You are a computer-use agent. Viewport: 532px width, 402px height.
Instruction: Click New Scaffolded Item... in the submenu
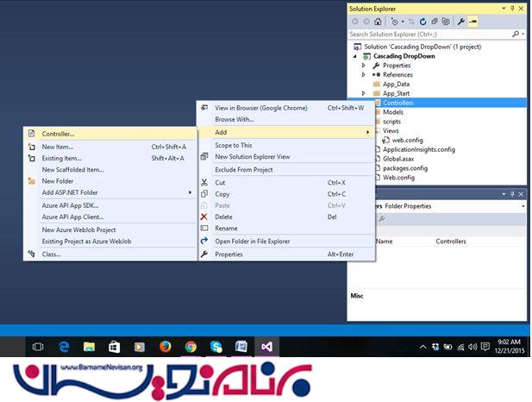coord(72,170)
